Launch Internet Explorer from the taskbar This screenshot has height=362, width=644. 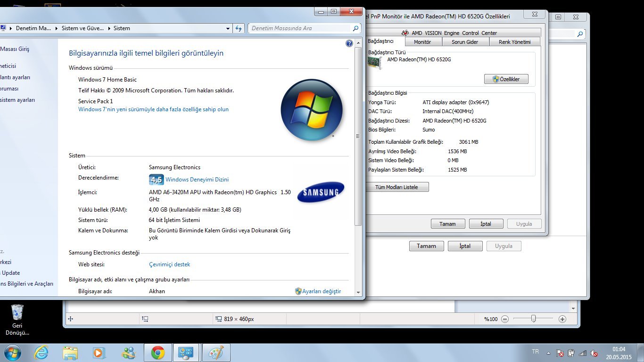(x=41, y=353)
